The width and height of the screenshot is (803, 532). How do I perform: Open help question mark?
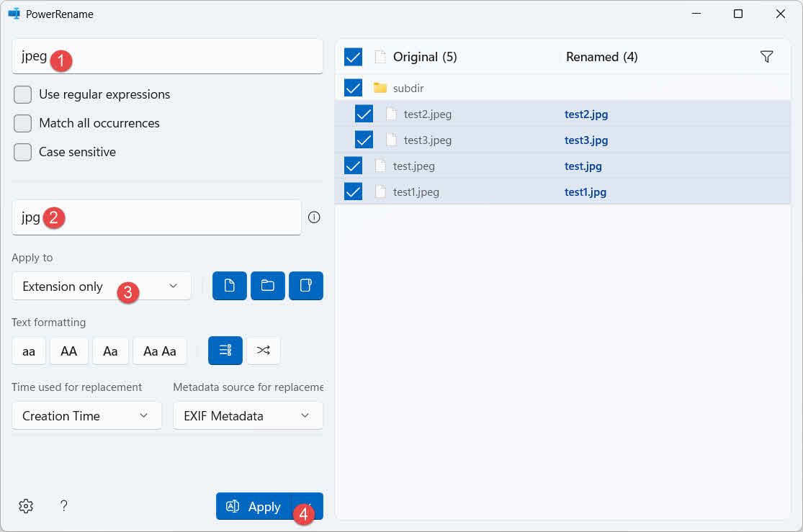pyautogui.click(x=63, y=506)
